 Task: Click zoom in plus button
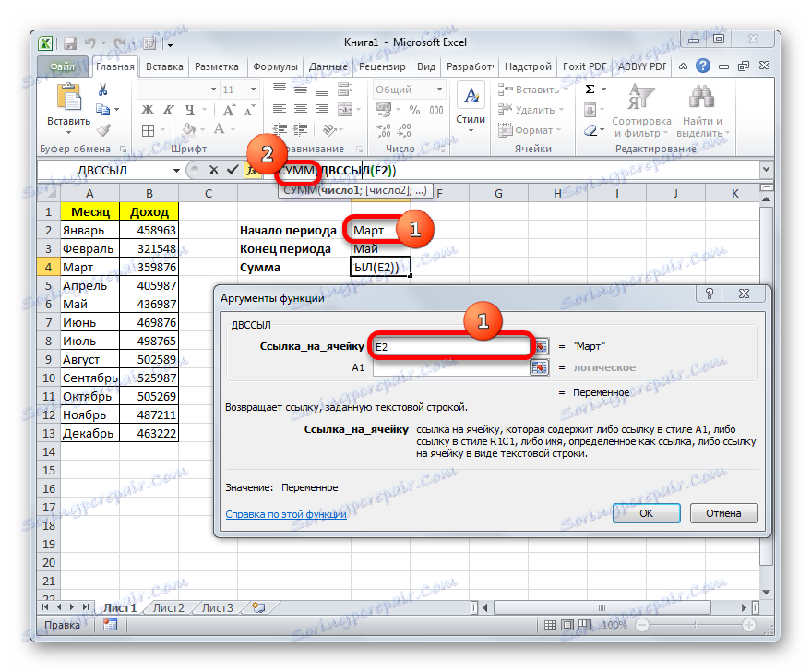pyautogui.click(x=749, y=625)
